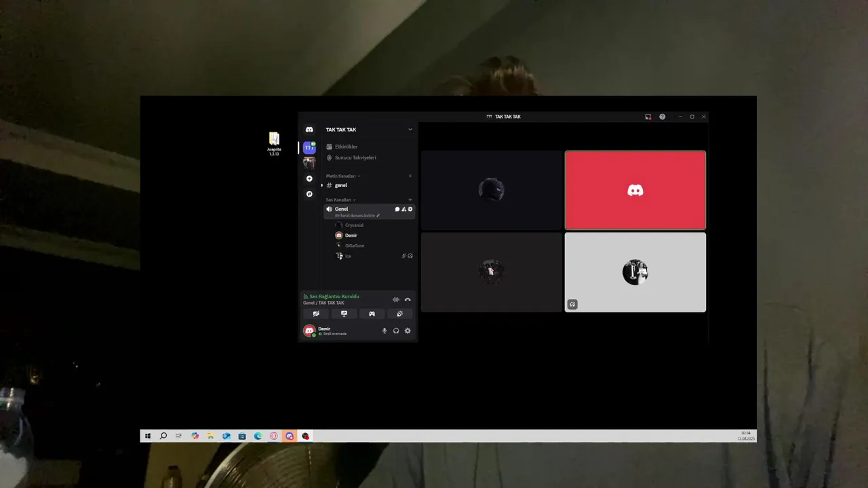Open Microsoft Edge from taskbar
Viewport: 868px width, 488px height.
click(x=258, y=436)
